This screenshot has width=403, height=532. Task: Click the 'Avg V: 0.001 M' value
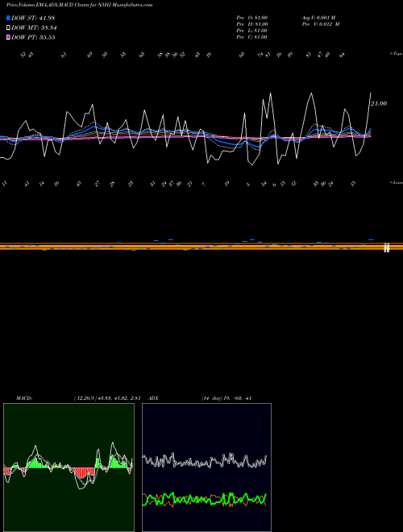point(318,18)
